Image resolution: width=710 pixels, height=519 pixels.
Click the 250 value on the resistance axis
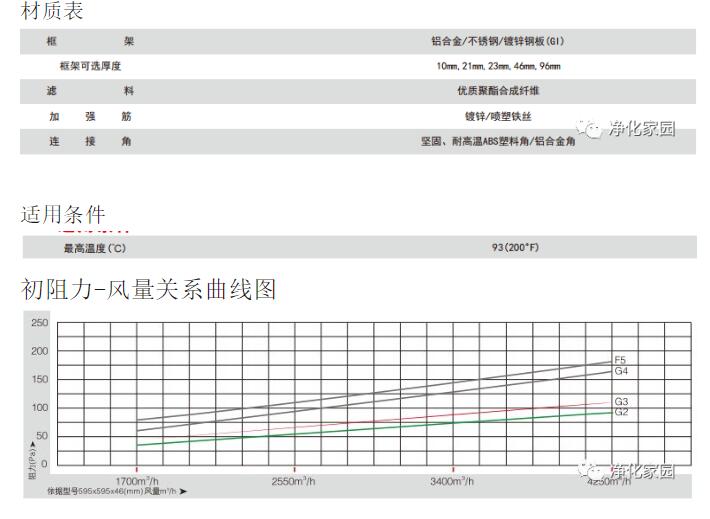(40, 323)
